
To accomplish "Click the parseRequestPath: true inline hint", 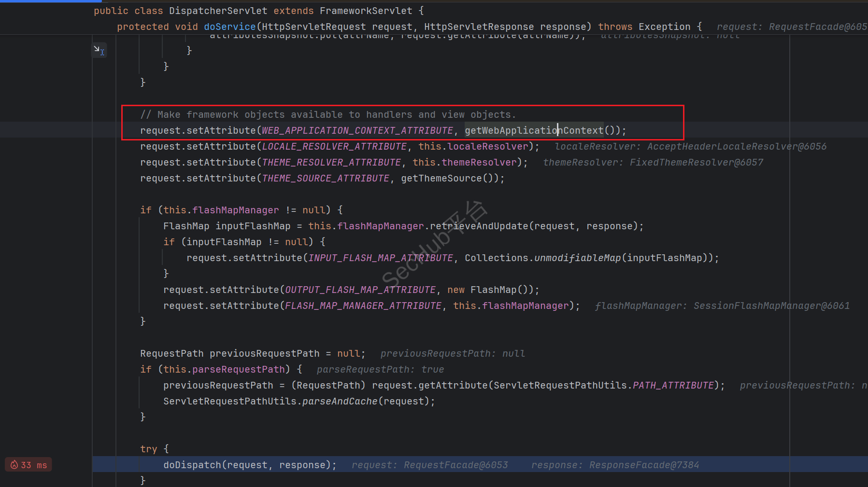I will click(x=380, y=369).
